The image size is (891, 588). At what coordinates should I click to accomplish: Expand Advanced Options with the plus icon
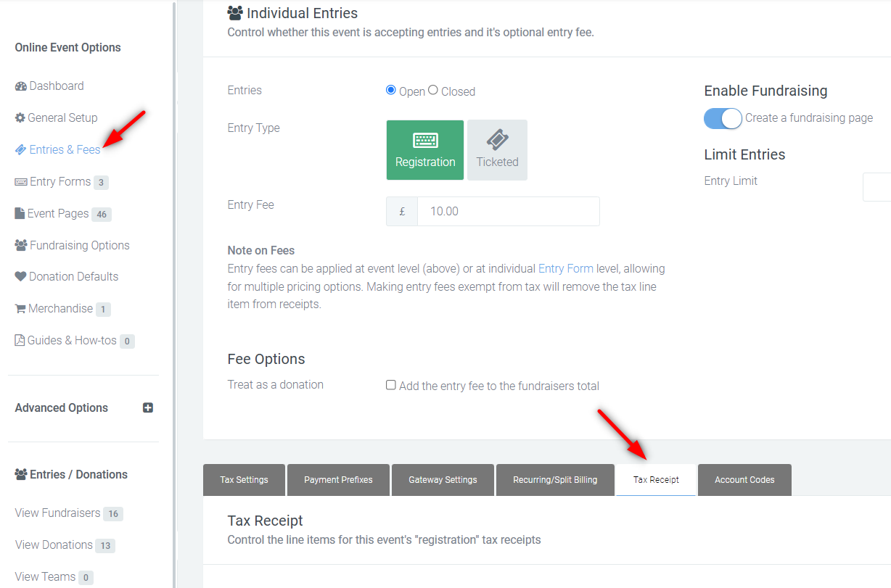pyautogui.click(x=148, y=407)
